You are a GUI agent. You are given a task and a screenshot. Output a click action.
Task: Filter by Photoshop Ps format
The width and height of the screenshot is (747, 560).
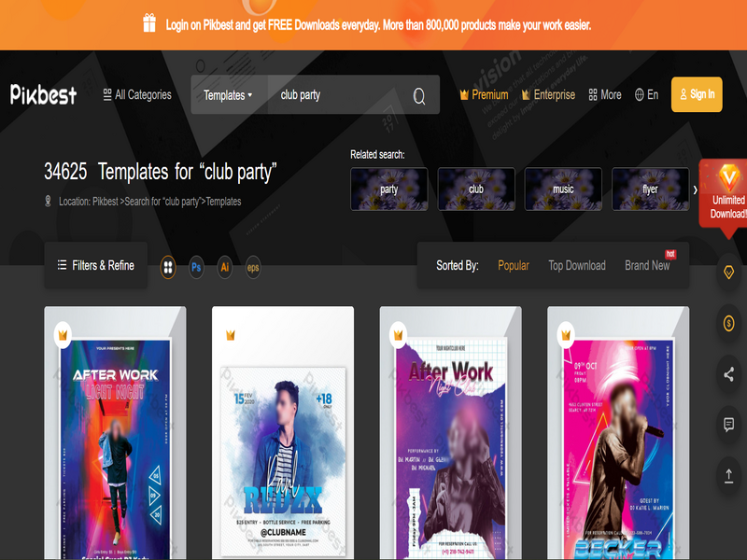196,268
